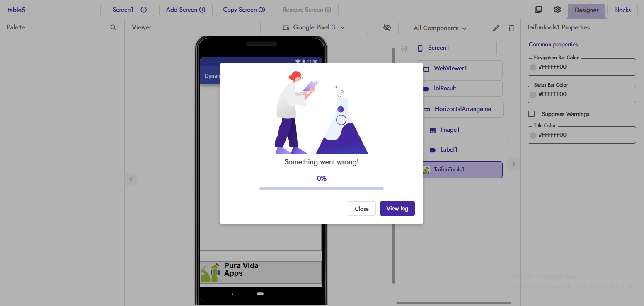
Task: Click the WebViewer1 component icon
Action: [x=426, y=69]
